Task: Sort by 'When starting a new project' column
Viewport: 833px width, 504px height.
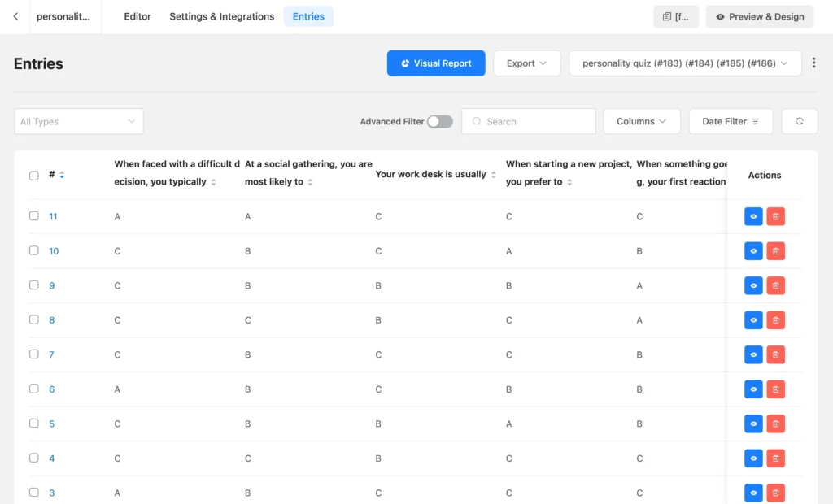Action: point(569,182)
